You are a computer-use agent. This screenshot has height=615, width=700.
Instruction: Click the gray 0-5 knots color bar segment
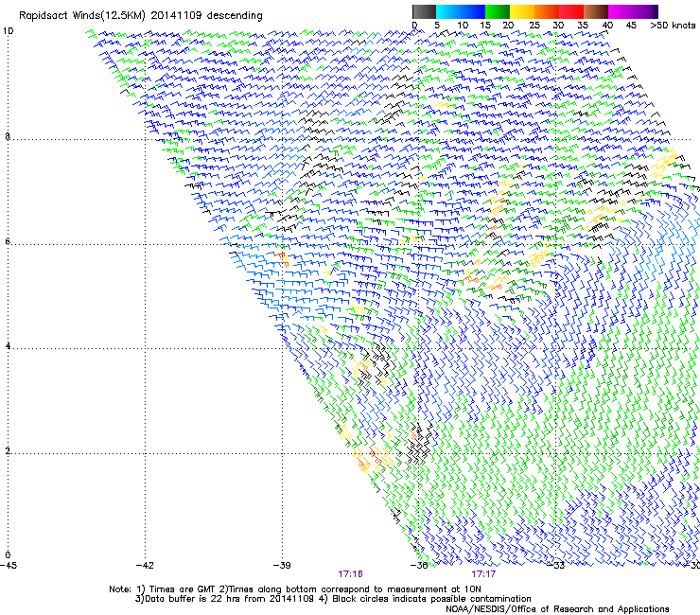tap(424, 11)
